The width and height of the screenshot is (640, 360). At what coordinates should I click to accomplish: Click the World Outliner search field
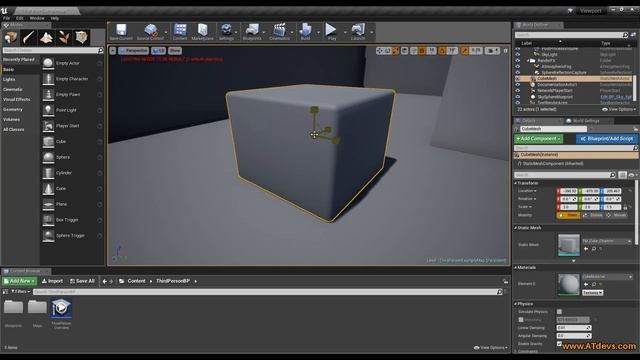(571, 35)
